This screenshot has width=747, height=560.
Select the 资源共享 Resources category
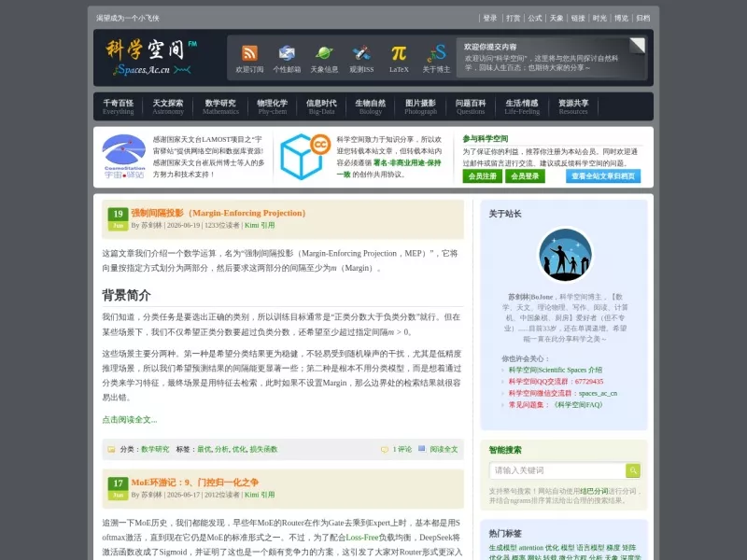click(573, 106)
